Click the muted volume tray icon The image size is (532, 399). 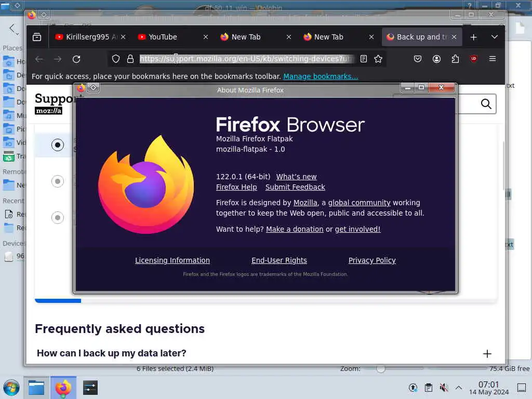444,388
